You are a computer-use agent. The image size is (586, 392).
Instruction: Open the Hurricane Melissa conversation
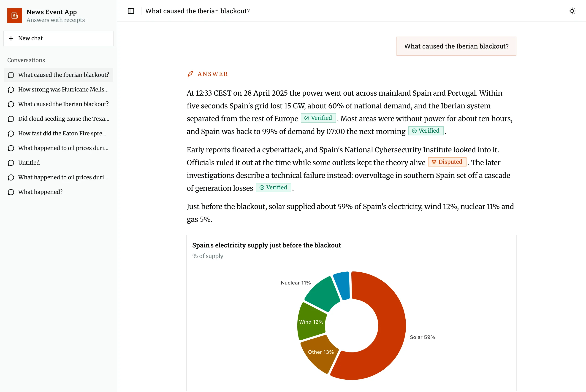58,89
